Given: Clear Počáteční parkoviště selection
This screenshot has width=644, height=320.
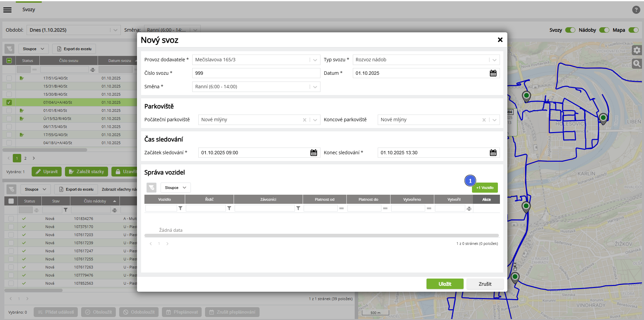Looking at the screenshot, I should 304,120.
